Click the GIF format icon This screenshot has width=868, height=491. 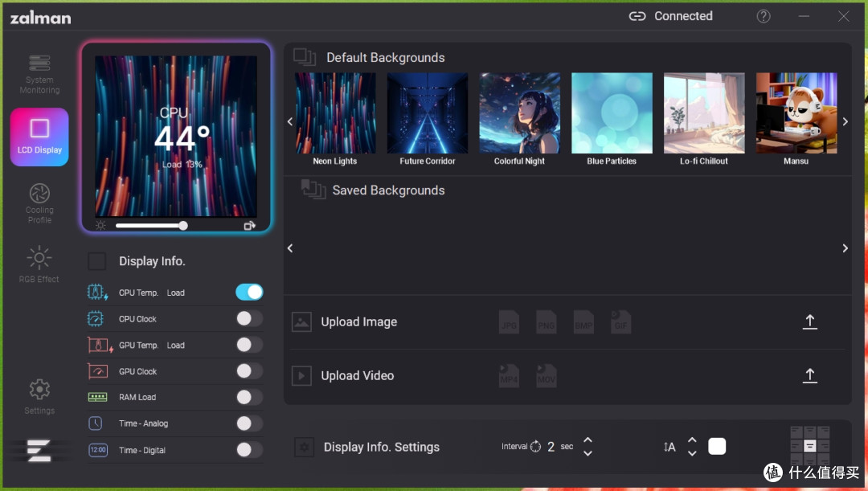[x=620, y=321]
